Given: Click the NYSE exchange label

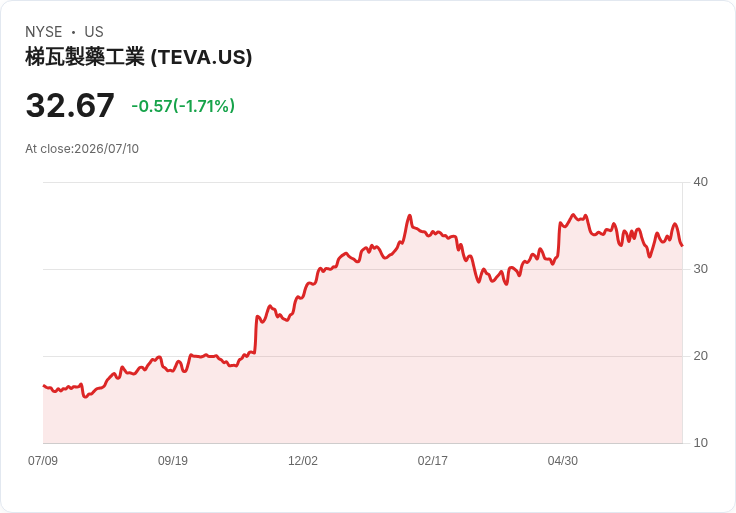Looking at the screenshot, I should (x=44, y=31).
